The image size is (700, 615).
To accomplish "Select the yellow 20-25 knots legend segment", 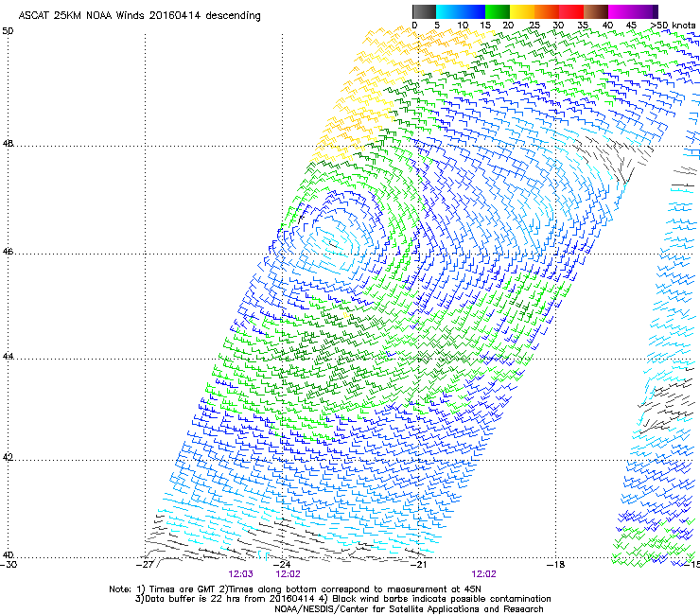I will click(521, 11).
